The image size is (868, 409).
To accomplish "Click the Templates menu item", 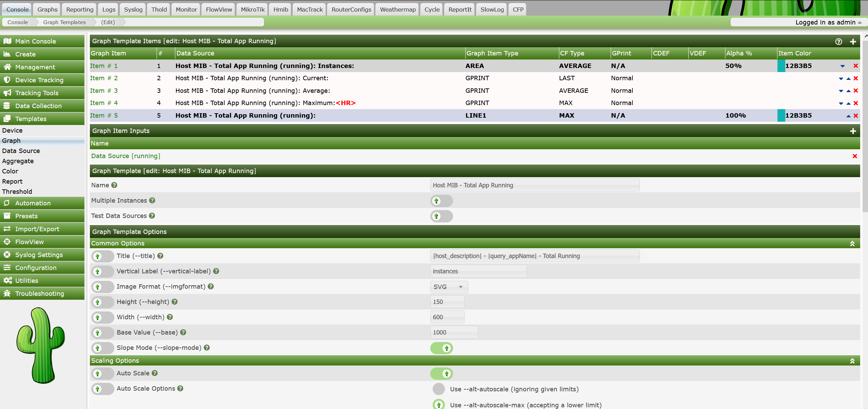I will click(42, 118).
